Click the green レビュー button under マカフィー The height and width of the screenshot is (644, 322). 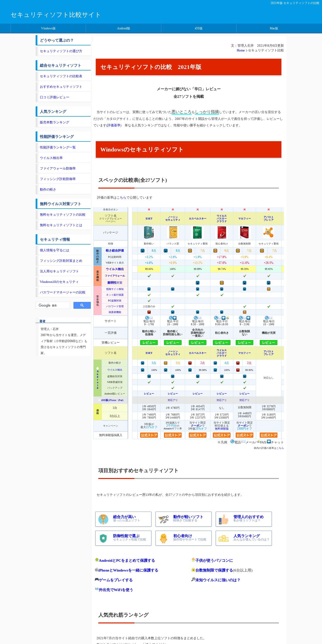(245, 343)
